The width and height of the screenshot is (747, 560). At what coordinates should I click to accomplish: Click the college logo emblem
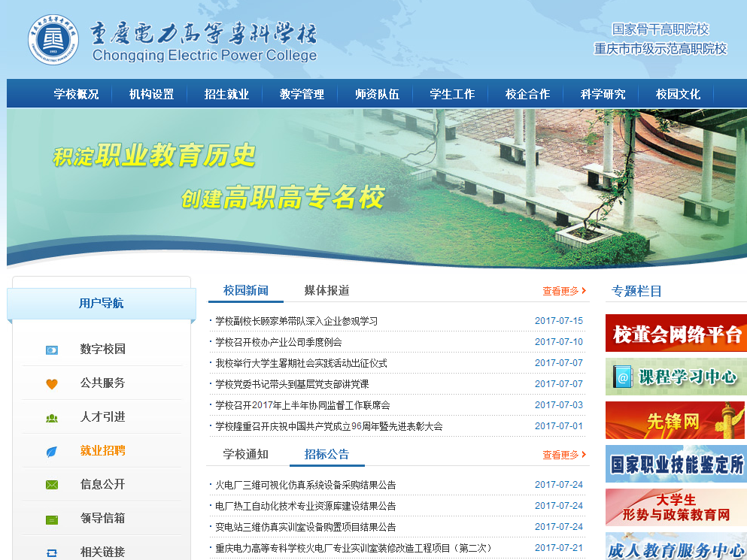(x=53, y=39)
